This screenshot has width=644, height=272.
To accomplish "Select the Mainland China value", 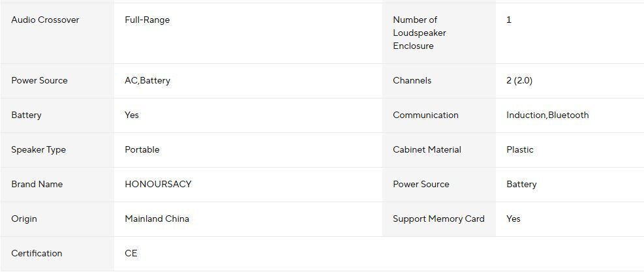I will pos(157,219).
